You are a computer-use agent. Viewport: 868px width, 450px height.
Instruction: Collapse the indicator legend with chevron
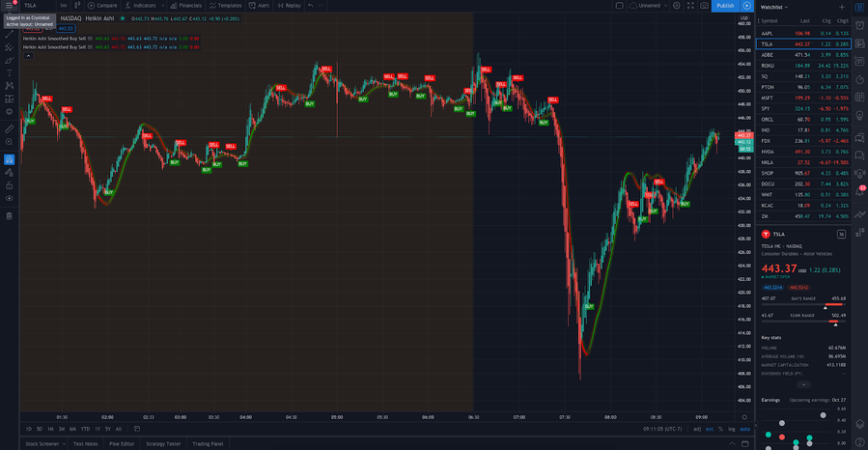(28, 56)
